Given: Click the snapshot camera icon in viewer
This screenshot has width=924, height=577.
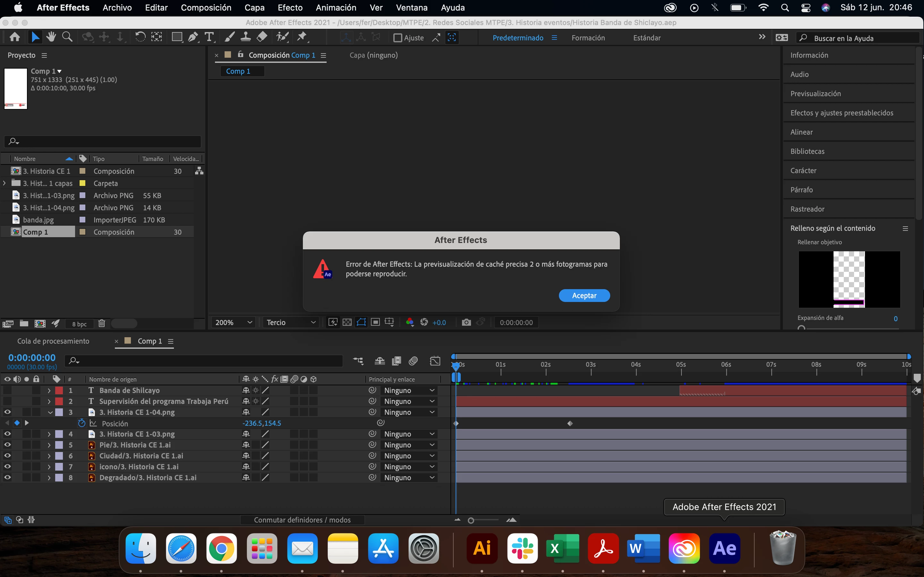Looking at the screenshot, I should [466, 322].
